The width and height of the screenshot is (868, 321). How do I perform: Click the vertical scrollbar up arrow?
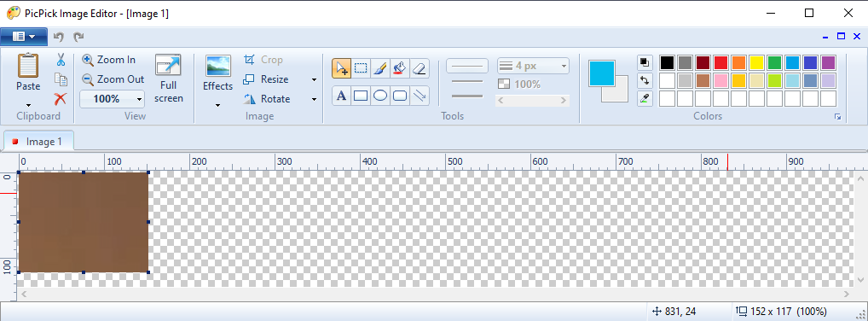pyautogui.click(x=860, y=178)
